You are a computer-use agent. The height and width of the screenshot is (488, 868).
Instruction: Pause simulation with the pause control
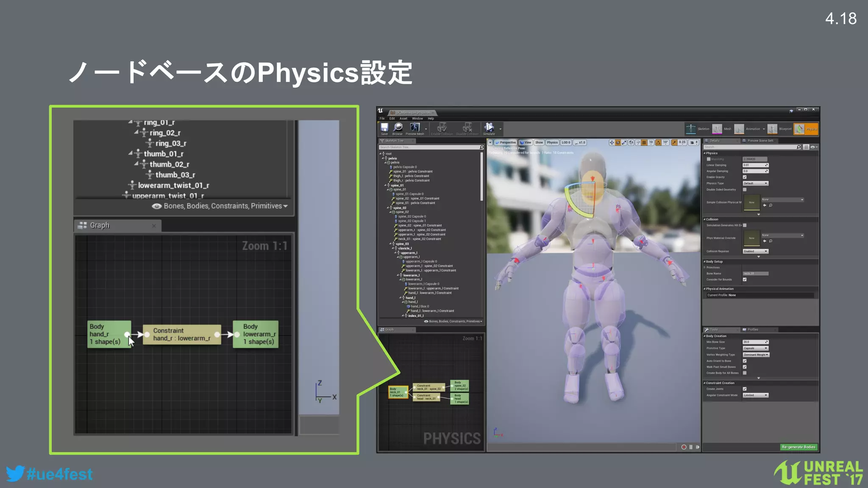point(691,447)
